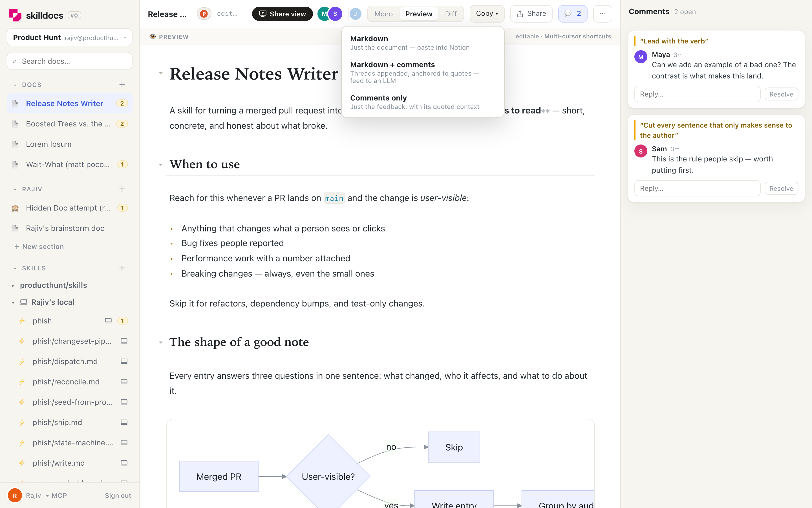Expand the producthunt/skills tree
The image size is (812, 508).
(13, 286)
